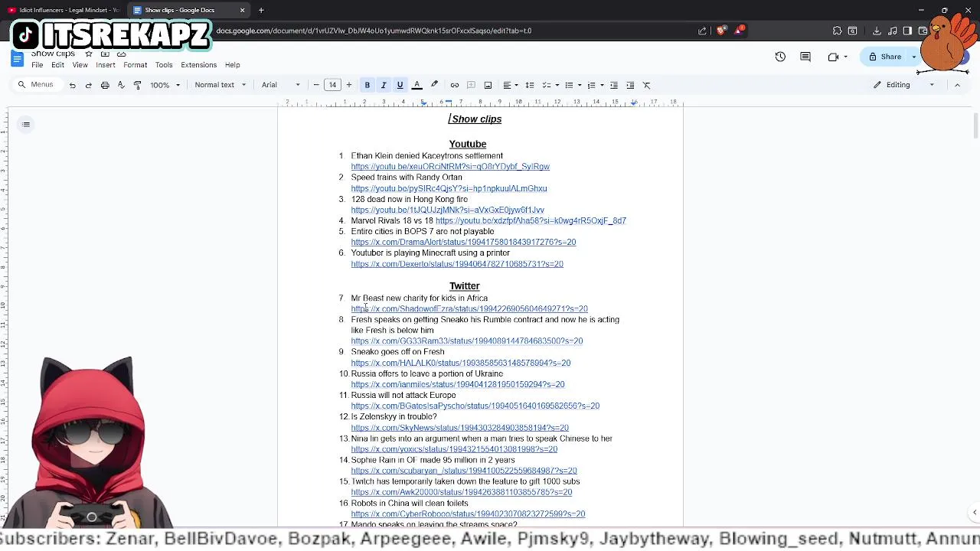The width and height of the screenshot is (980, 551).
Task: Open the Ethan Klein youtu.be link
Action: (450, 166)
